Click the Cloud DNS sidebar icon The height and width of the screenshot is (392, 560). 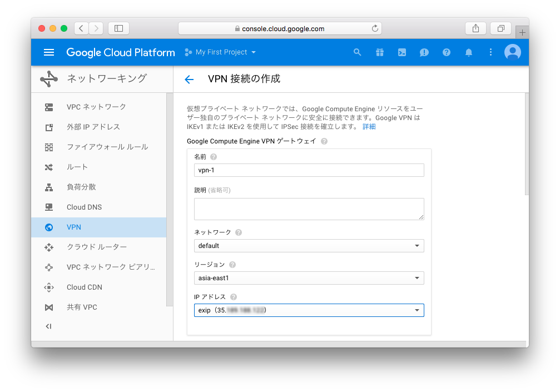(49, 207)
